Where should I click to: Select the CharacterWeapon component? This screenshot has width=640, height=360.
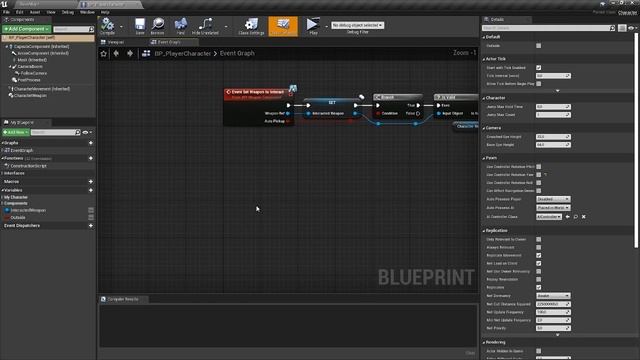pos(30,96)
